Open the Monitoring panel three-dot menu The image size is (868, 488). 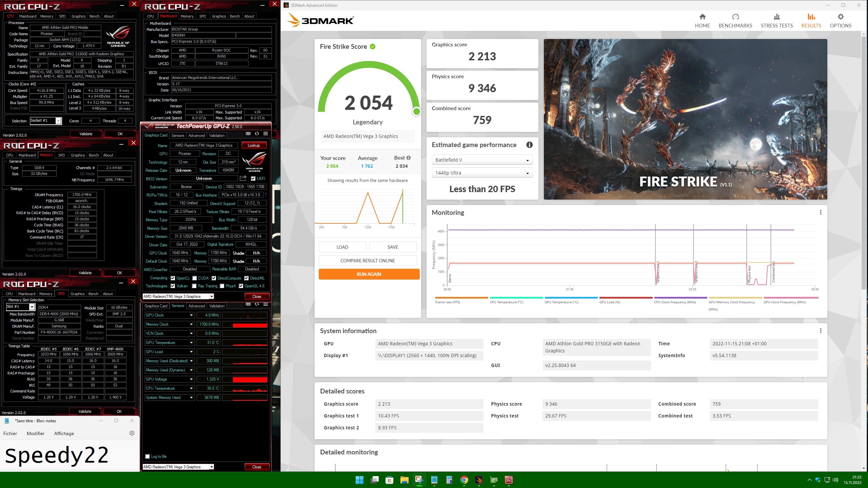coord(821,212)
